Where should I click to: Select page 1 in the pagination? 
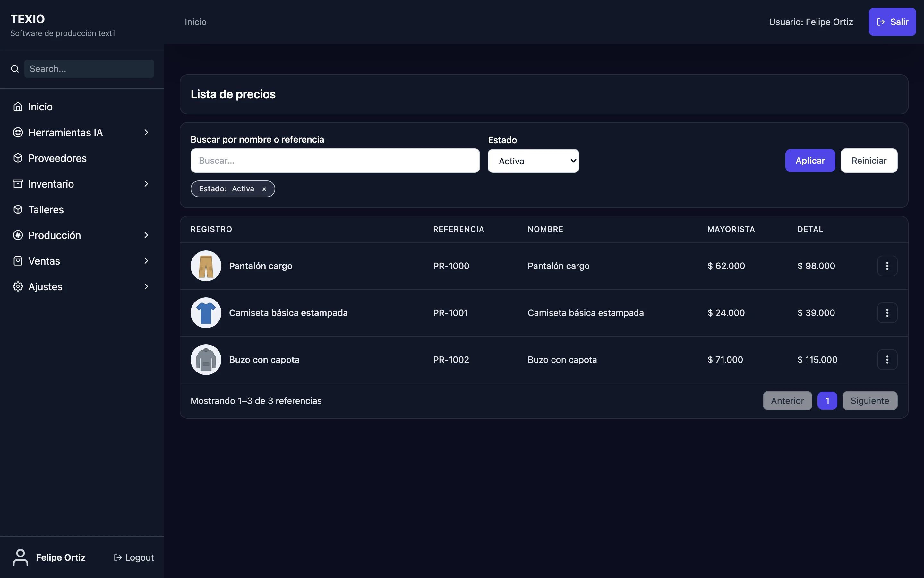(x=827, y=401)
